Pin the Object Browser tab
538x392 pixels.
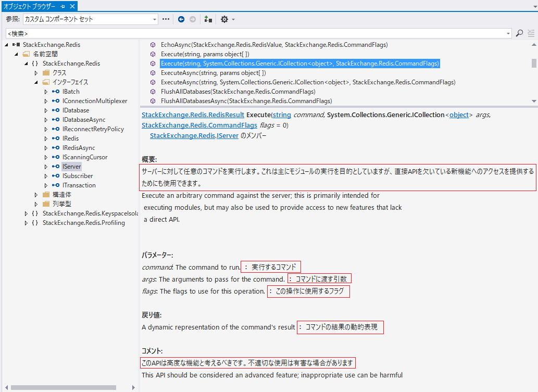pyautogui.click(x=62, y=6)
